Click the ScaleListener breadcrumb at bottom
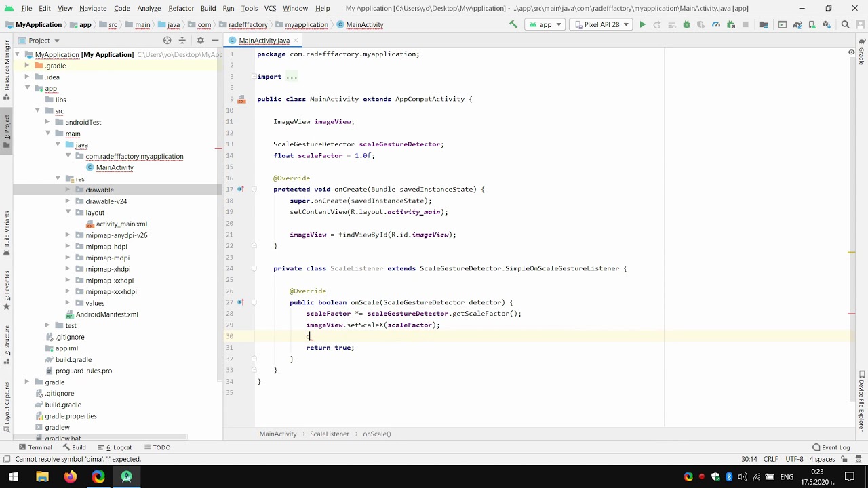This screenshot has height=488, width=868. pyautogui.click(x=330, y=434)
